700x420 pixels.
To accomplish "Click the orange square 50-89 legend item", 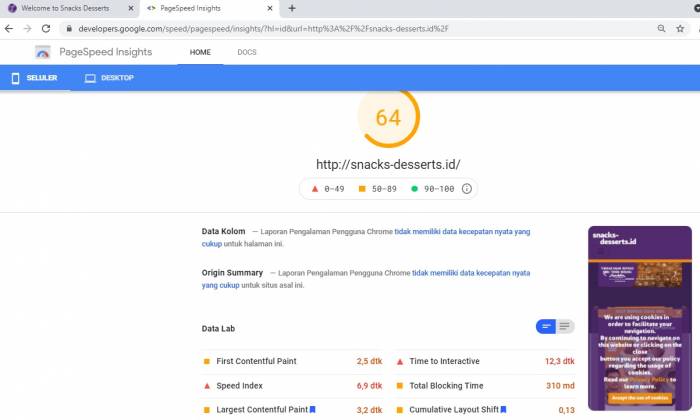I will point(378,189).
